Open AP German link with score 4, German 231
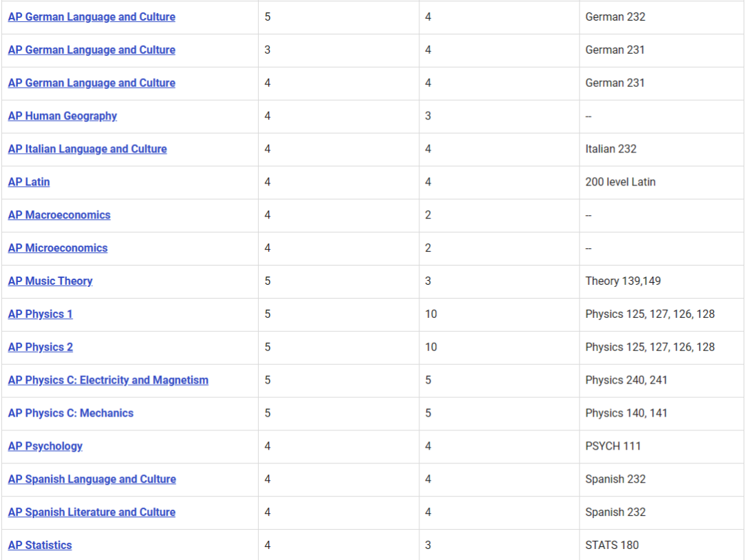 point(92,83)
